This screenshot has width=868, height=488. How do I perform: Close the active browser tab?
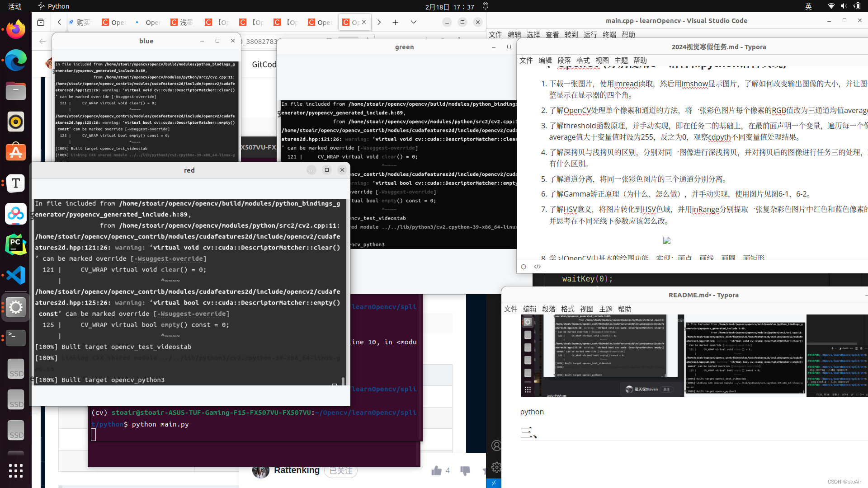pos(364,22)
